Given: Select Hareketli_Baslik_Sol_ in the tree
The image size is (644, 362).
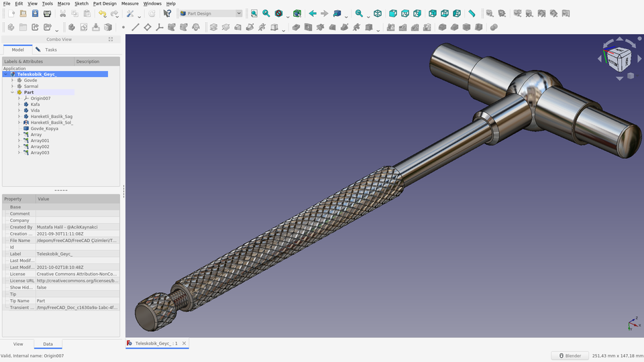Looking at the screenshot, I should tap(52, 123).
